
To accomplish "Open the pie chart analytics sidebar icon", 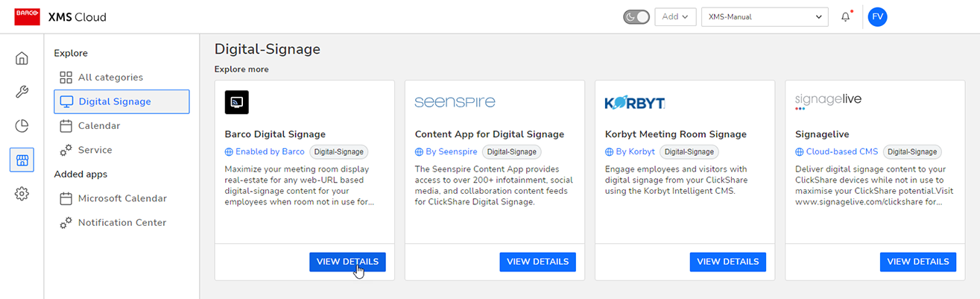I will click(22, 126).
